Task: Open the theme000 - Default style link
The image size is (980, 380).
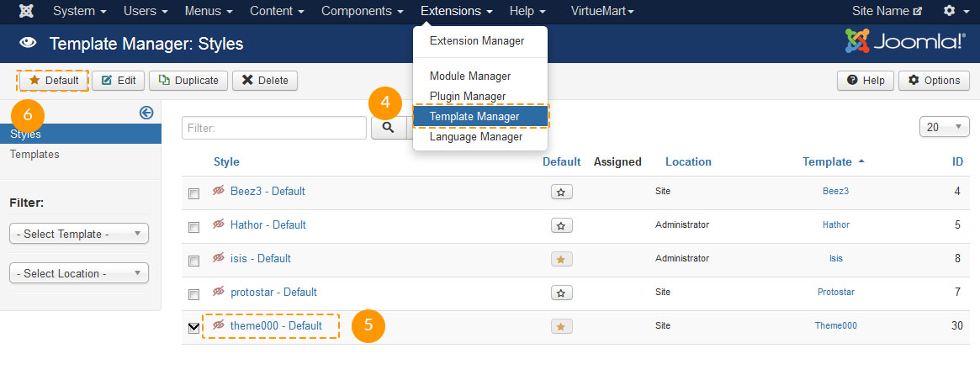Action: click(x=276, y=325)
